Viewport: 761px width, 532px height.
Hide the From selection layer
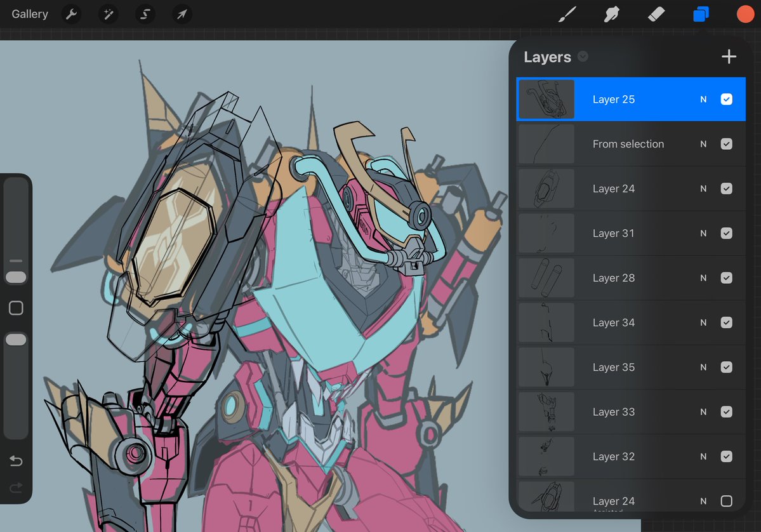coord(727,143)
